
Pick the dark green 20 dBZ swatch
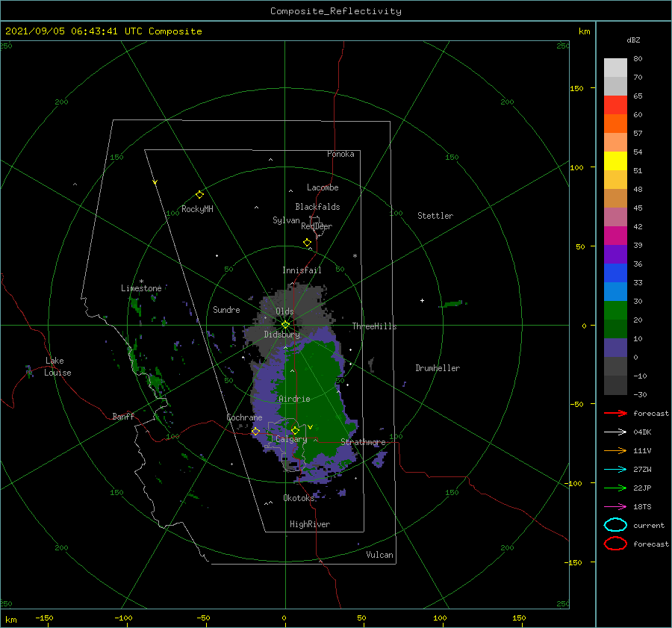click(x=615, y=329)
